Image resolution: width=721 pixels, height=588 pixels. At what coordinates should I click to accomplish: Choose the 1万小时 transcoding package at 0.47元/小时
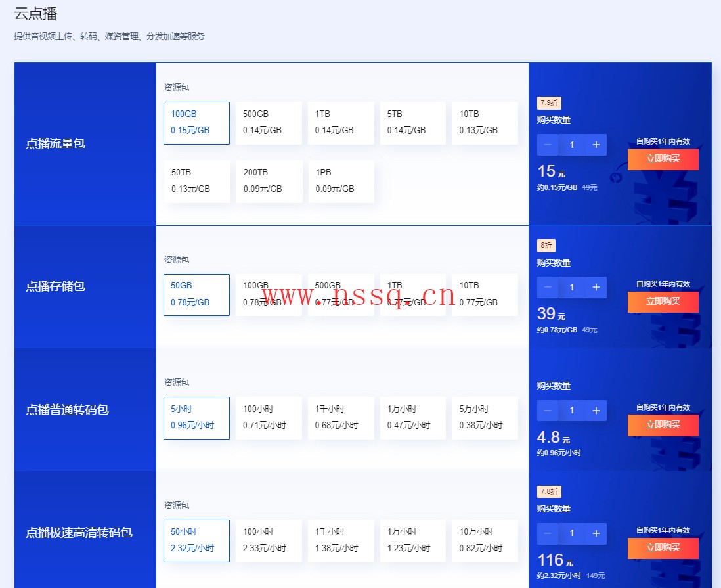point(413,418)
